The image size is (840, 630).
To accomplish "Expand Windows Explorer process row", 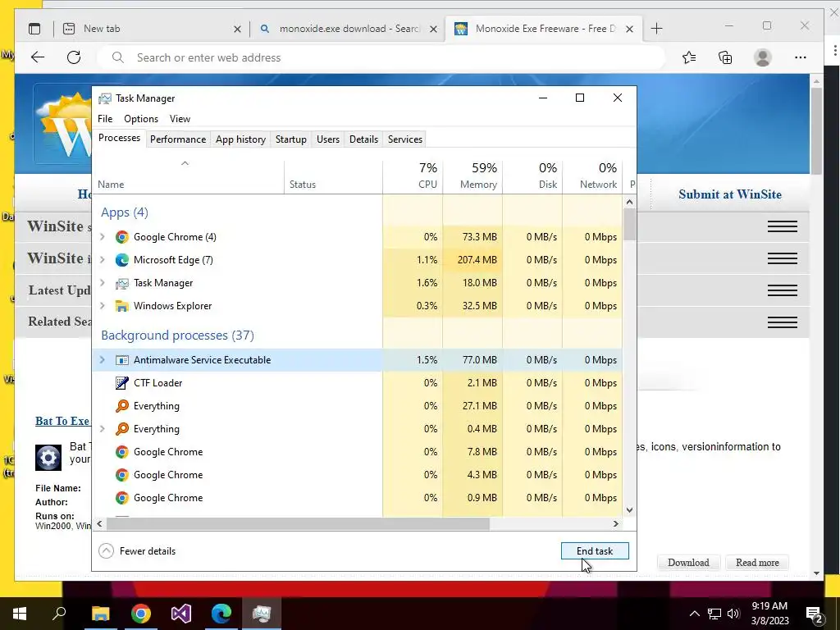I will (103, 306).
